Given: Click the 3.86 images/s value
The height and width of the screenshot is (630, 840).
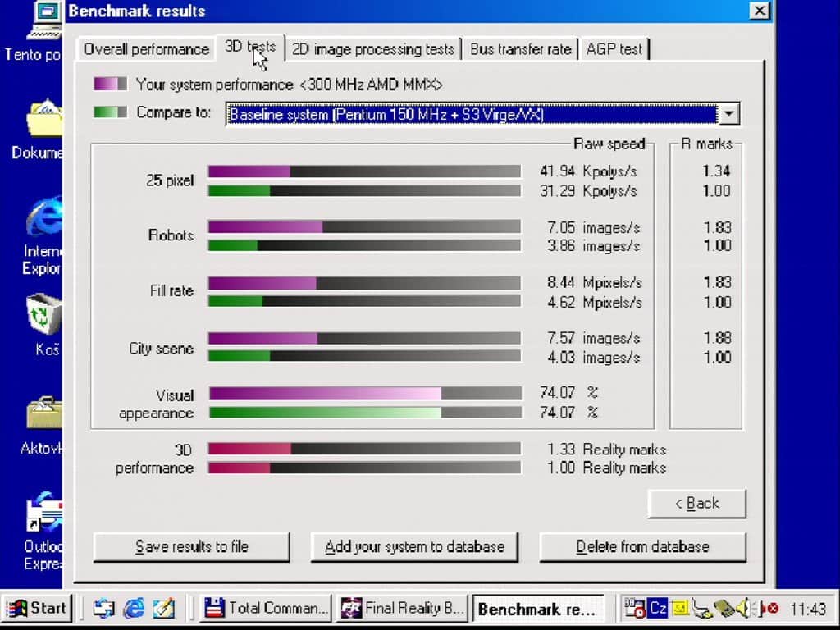Looking at the screenshot, I should coord(594,246).
